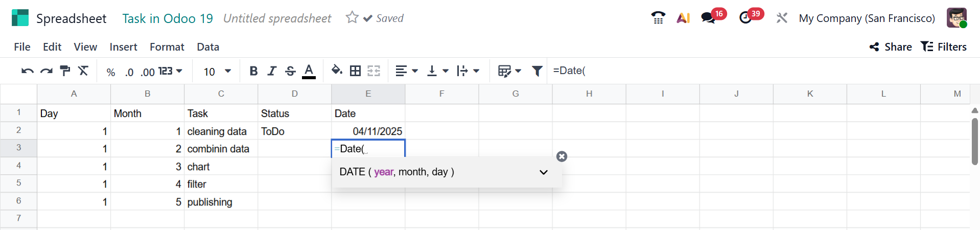This screenshot has height=230, width=980.
Task: Open the horizontal align dropdown
Action: point(407,71)
